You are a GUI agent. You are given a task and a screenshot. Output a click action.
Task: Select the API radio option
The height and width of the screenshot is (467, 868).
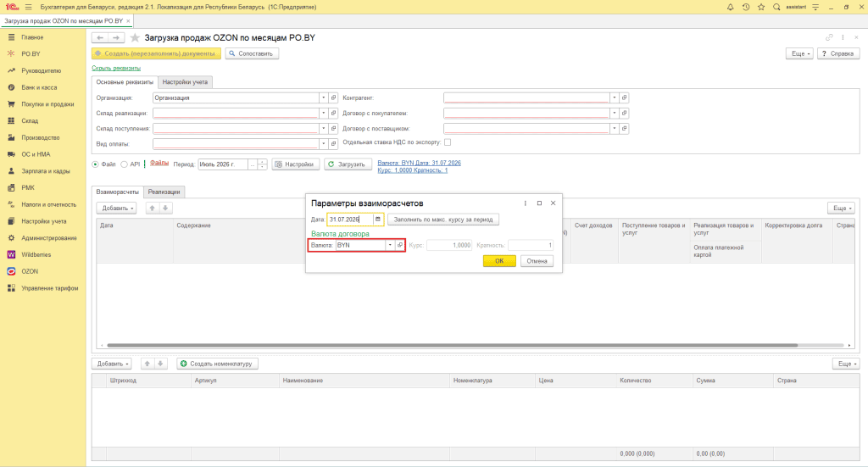124,164
